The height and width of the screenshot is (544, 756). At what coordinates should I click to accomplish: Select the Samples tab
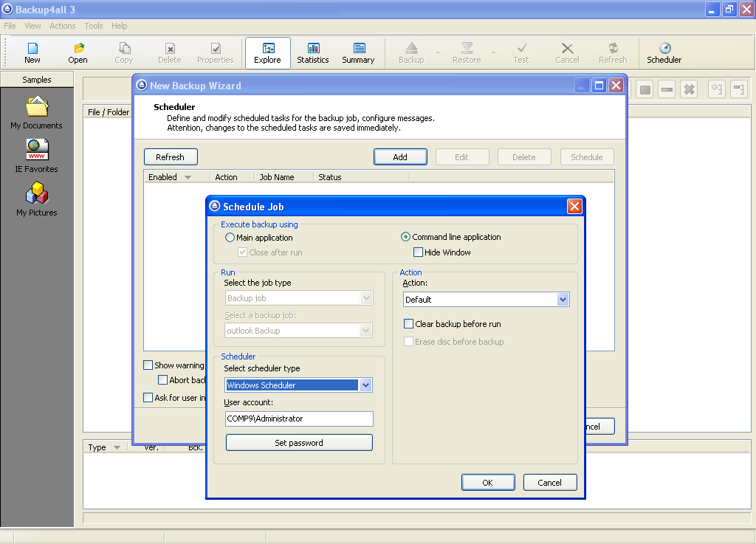(x=37, y=80)
